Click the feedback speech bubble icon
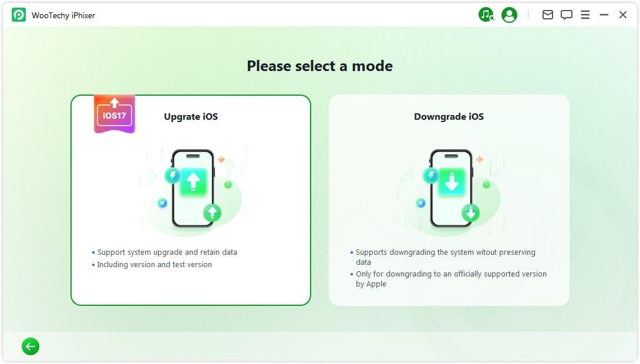 (567, 15)
